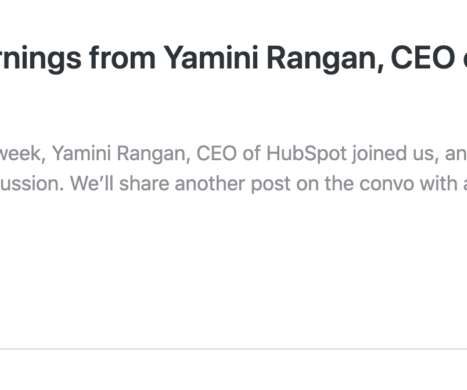Click the word 'the' before 'convo'
The height and width of the screenshot is (390, 467).
click(x=339, y=184)
